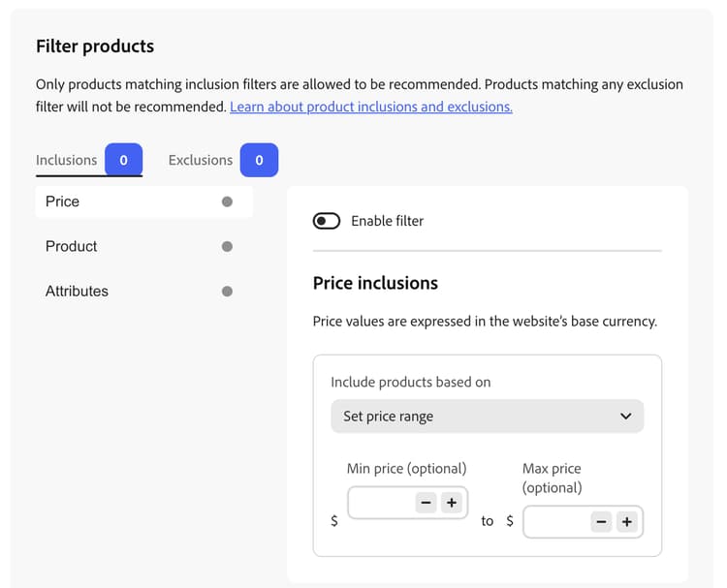727x588 pixels.
Task: Increase Max price with plus button
Action: pyautogui.click(x=627, y=522)
